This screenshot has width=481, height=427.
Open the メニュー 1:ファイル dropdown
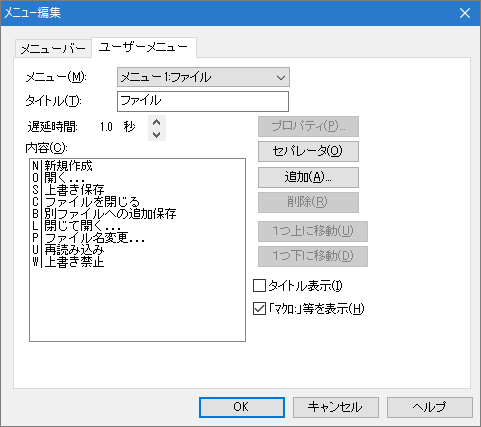203,77
